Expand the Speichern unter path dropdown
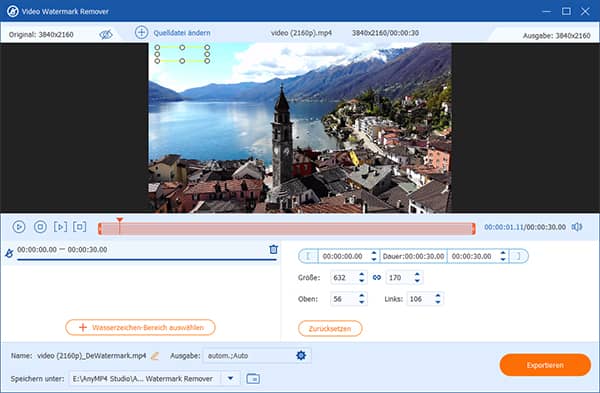The image size is (600, 393). click(x=230, y=378)
